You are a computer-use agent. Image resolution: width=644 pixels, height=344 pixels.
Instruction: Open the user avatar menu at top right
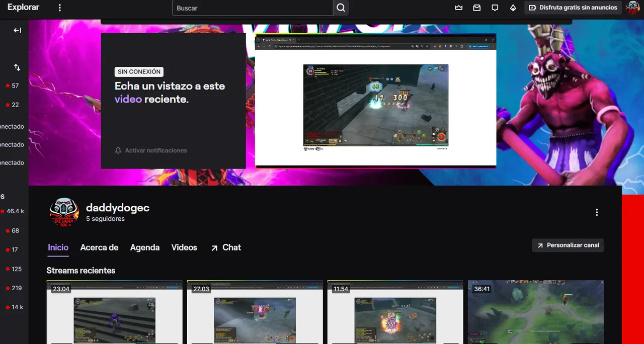coord(632,8)
